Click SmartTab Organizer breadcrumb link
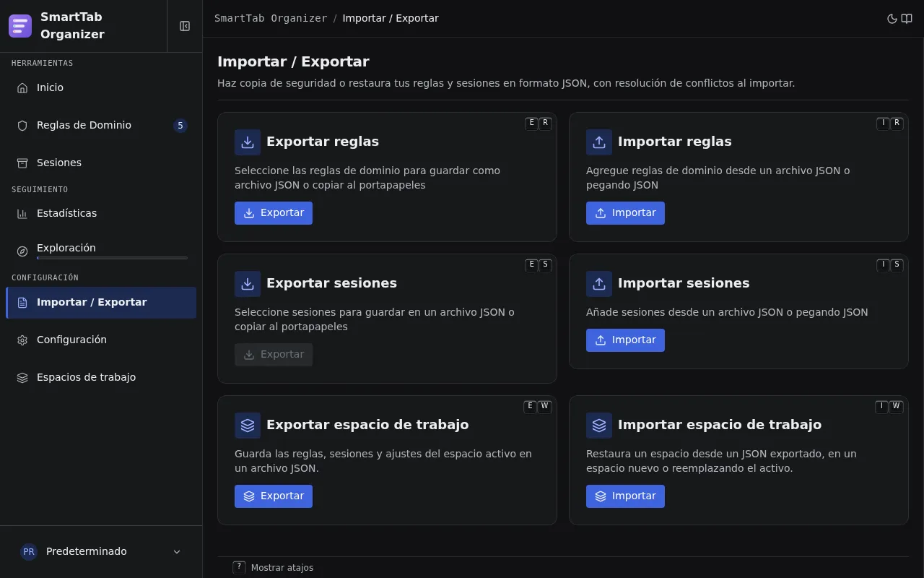The width and height of the screenshot is (924, 578). point(271,18)
